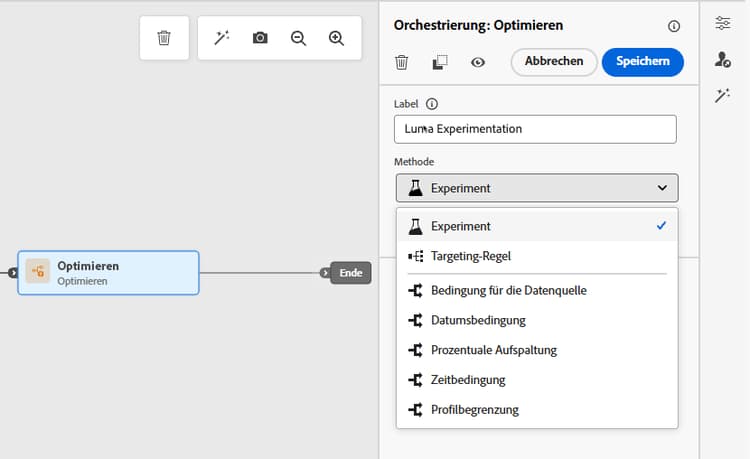
Task: Open info icon next to Orchestrierung: Optimieren title
Action: (x=673, y=26)
